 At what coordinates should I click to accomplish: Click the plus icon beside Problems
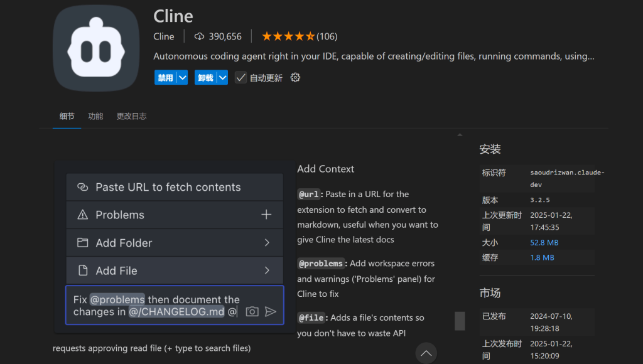point(266,215)
